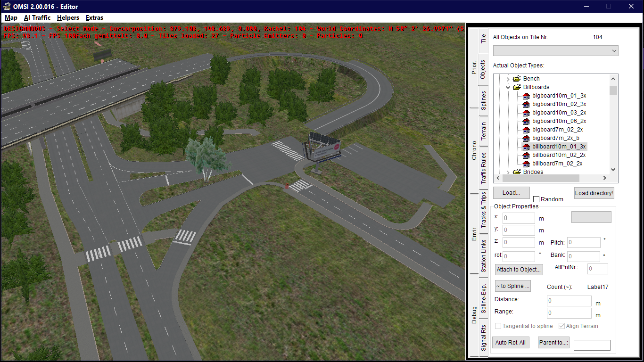
Task: Click the bigboard7m_02_2x object icon
Action: 526,130
